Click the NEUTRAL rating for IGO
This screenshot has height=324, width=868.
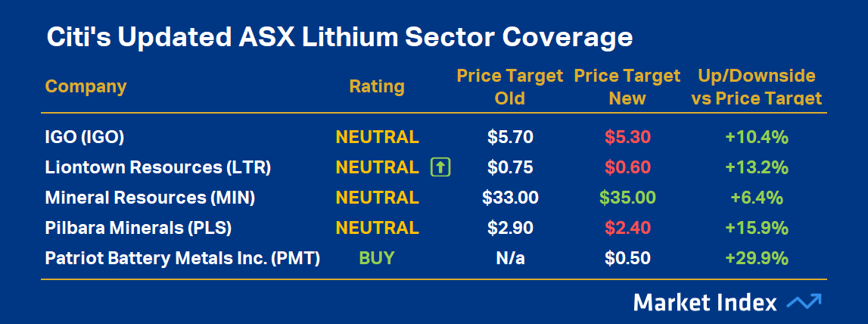point(377,137)
